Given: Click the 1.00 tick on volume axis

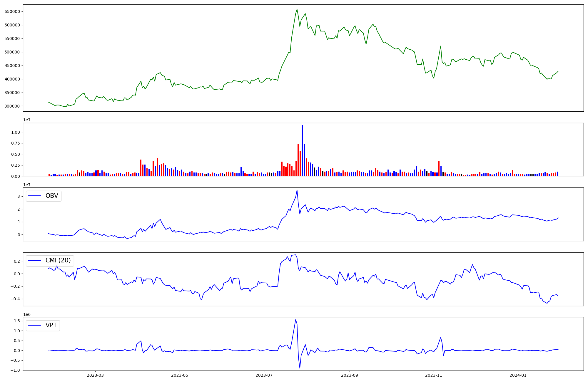Looking at the screenshot, I should point(16,132).
